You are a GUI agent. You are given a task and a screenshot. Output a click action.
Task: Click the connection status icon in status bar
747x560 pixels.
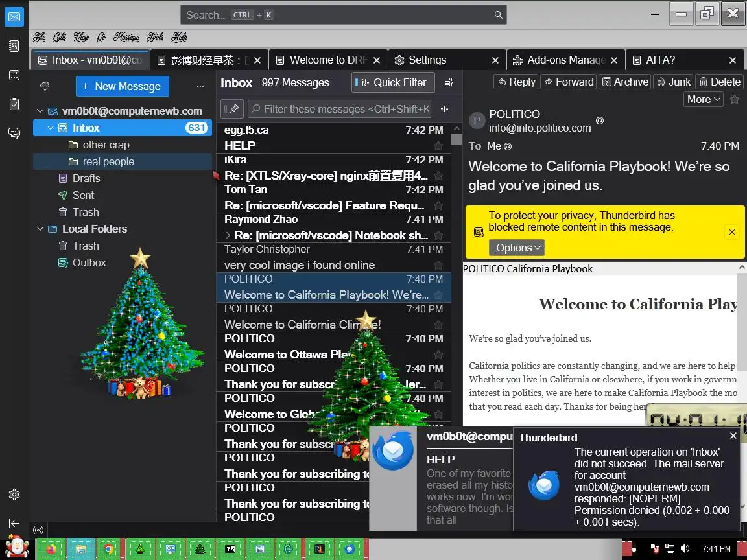coord(38,530)
